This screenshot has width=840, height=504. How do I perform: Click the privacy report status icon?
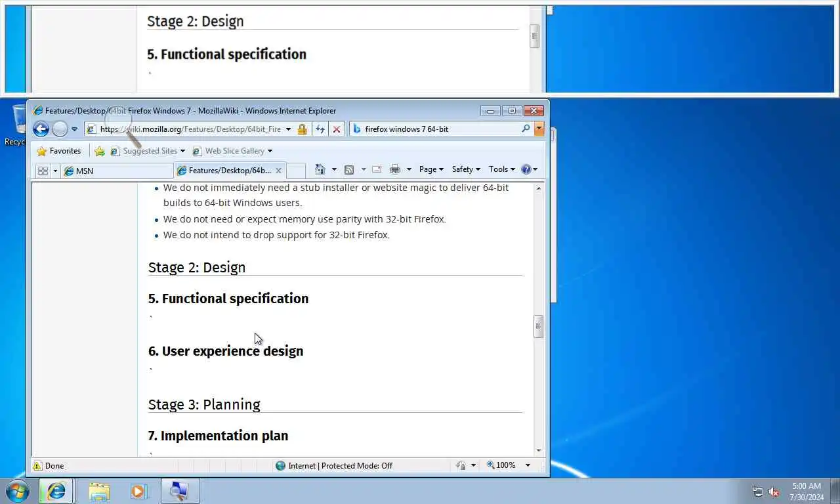[x=461, y=466]
